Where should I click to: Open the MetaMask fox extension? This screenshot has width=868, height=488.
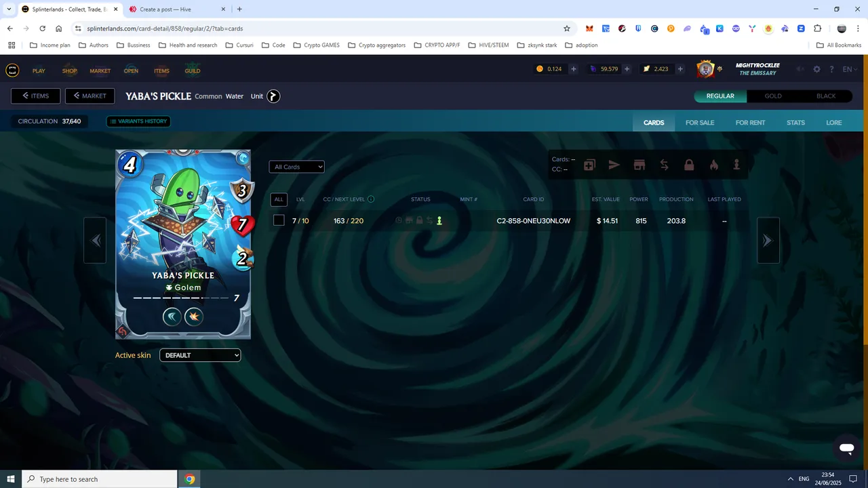coord(590,28)
